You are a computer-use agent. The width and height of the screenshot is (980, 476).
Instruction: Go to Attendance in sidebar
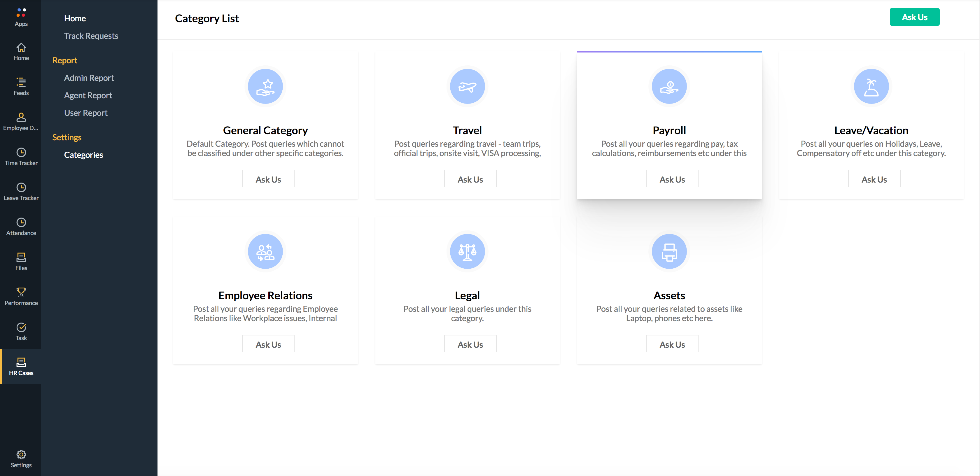[21, 226]
